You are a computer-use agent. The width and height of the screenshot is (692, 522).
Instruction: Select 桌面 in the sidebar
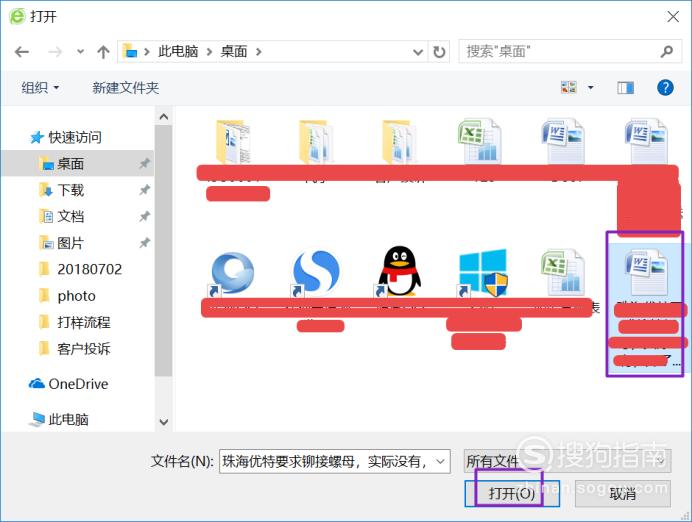[78, 164]
